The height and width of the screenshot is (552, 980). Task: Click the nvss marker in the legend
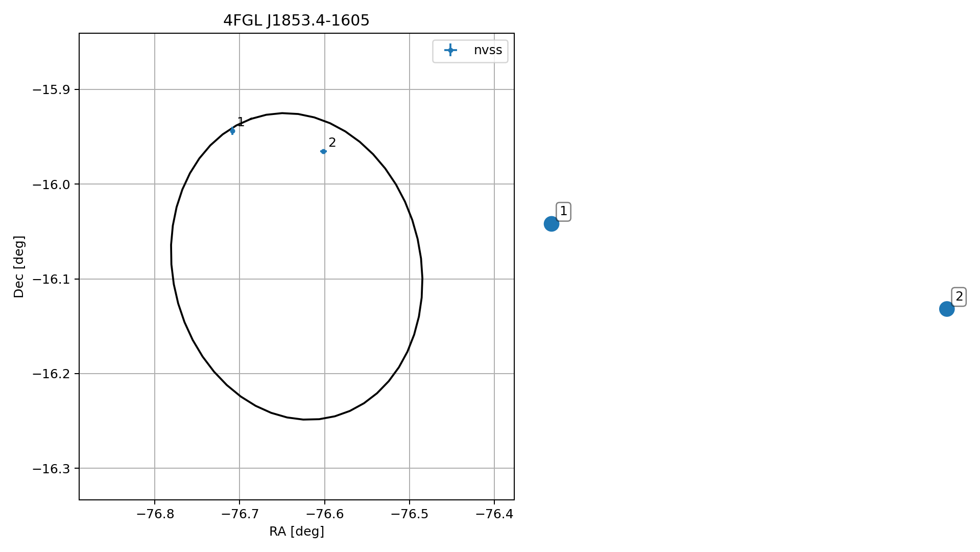[450, 50]
